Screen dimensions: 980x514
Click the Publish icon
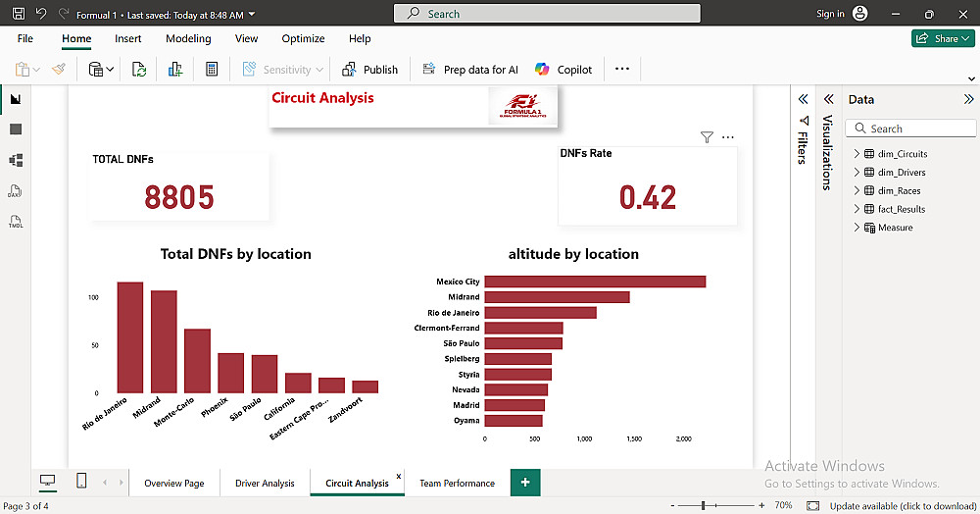(349, 70)
